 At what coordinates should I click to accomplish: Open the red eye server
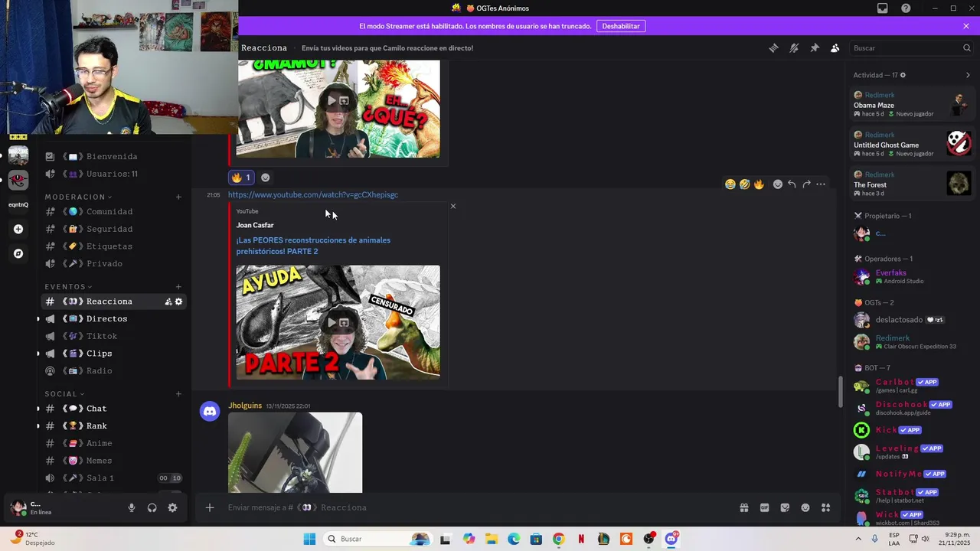pyautogui.click(x=18, y=180)
